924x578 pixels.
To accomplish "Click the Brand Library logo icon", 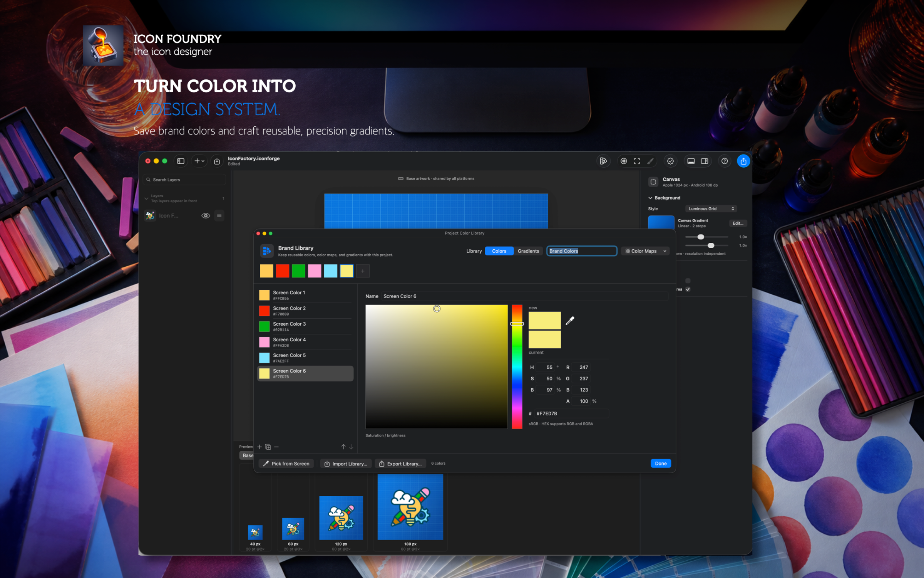I will (x=266, y=251).
